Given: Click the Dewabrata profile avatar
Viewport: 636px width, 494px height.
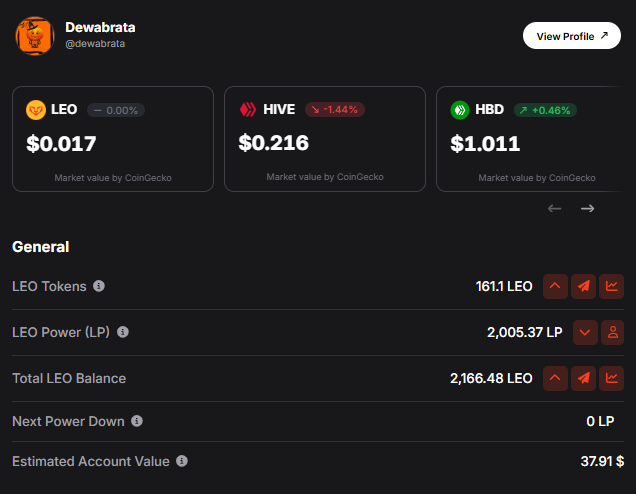Looking at the screenshot, I should coord(35,36).
